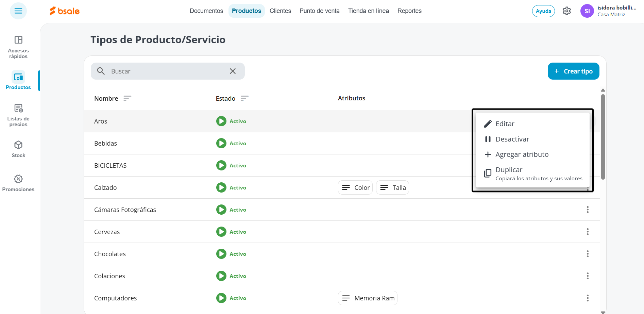Open three-dot menu for Computadores
The image size is (644, 314).
(588, 298)
